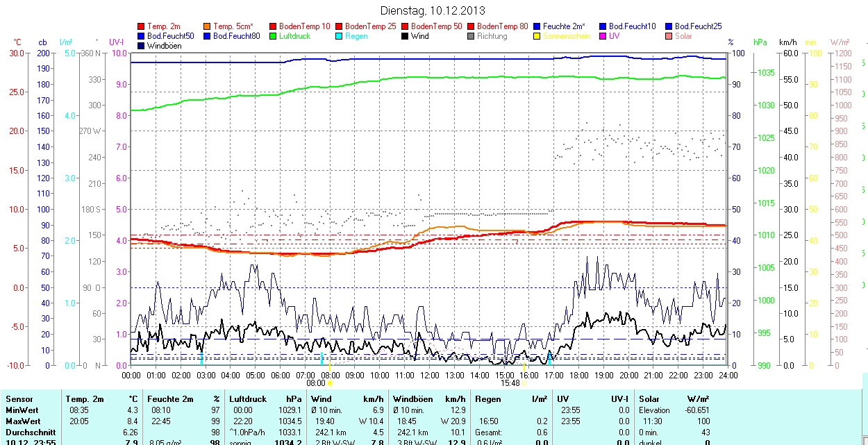This screenshot has height=445, width=868.
Task: Click the Sensor header in data table
Action: [19, 399]
